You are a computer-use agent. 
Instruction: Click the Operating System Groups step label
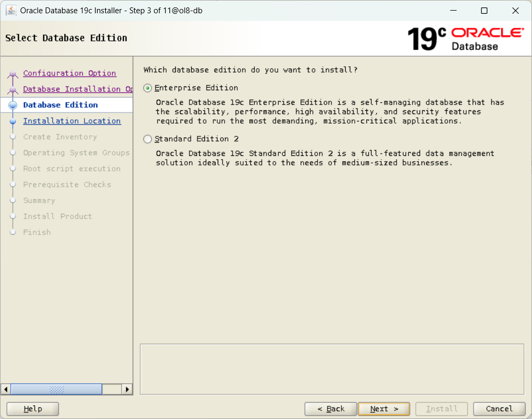(76, 153)
